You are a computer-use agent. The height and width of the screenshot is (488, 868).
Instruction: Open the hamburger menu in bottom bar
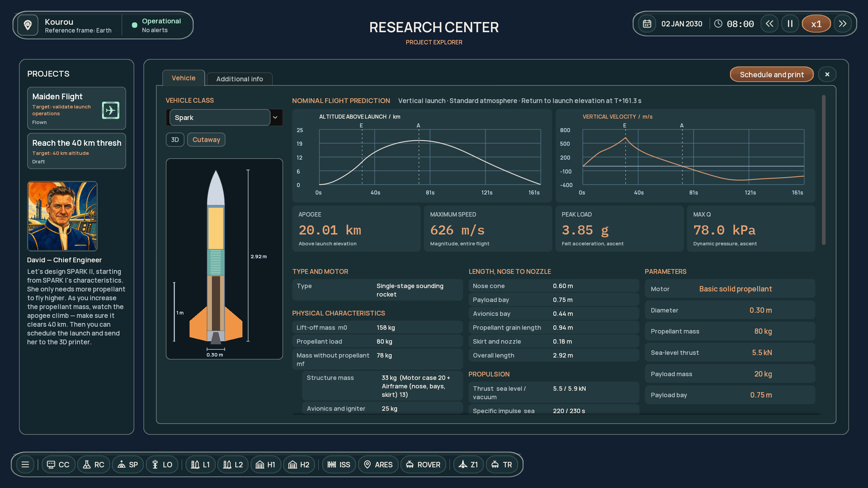click(25, 464)
